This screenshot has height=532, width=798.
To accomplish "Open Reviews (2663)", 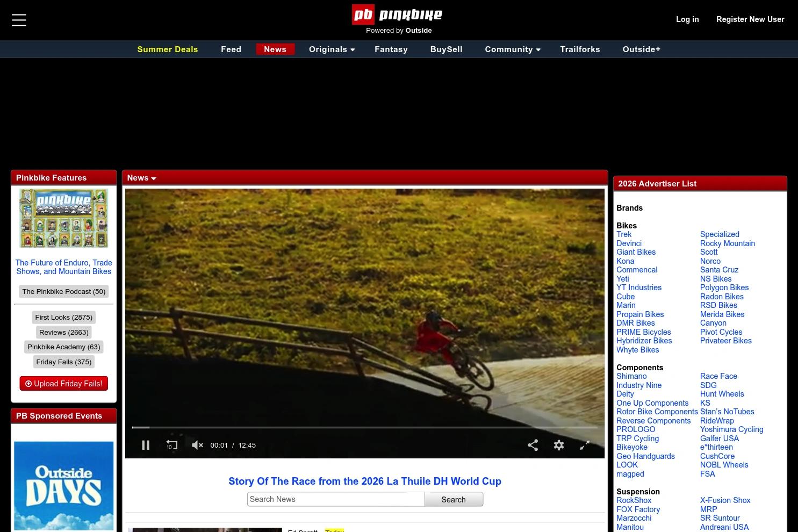I will tap(64, 333).
